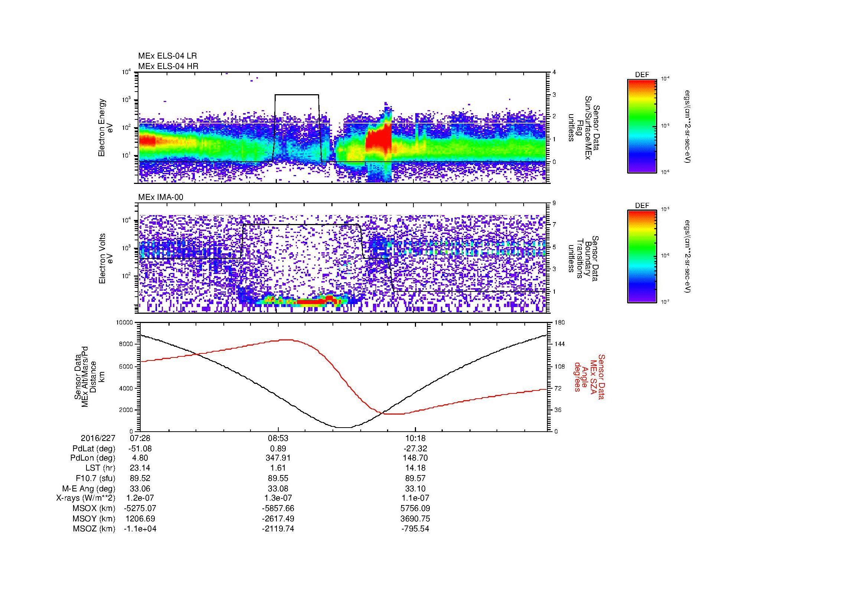This screenshot has height=613, width=868.
Task: Click the MSOX value '5756.09'
Action: [x=415, y=508]
